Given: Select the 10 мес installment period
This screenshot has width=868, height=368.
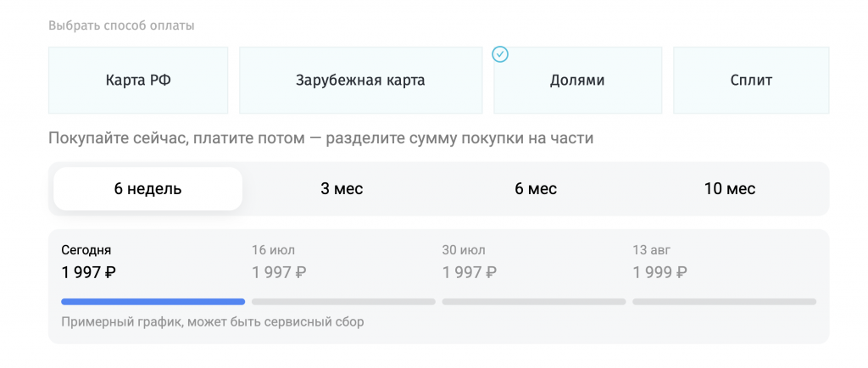Looking at the screenshot, I should 730,189.
